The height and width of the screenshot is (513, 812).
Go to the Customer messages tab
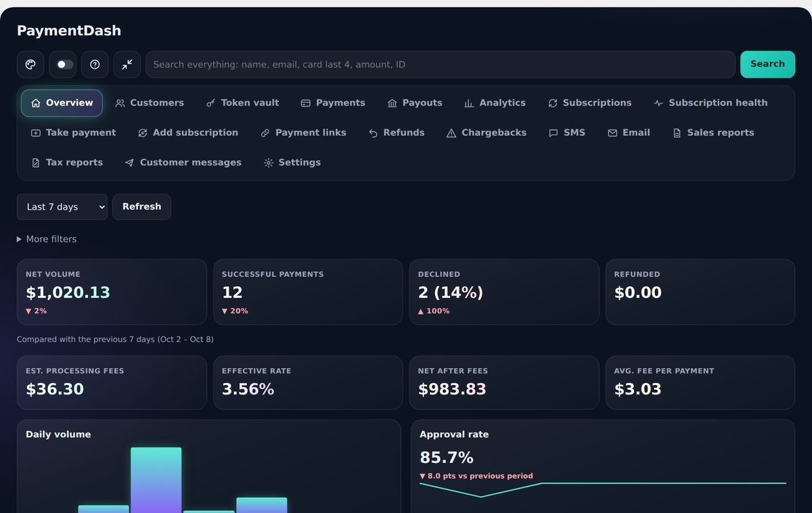point(183,162)
